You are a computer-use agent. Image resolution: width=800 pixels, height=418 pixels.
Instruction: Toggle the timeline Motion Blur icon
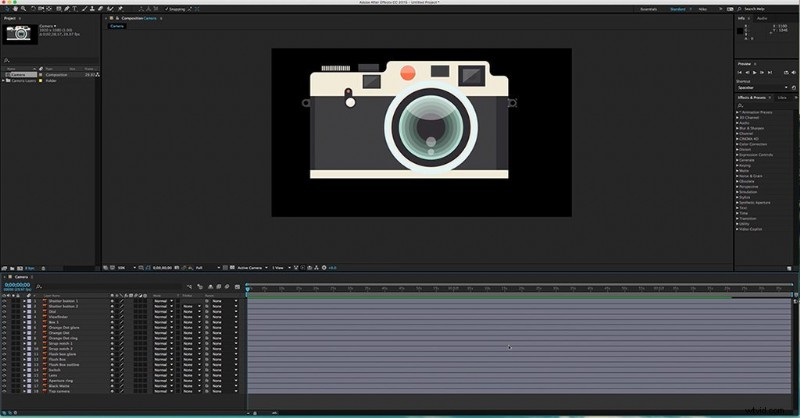click(227, 287)
